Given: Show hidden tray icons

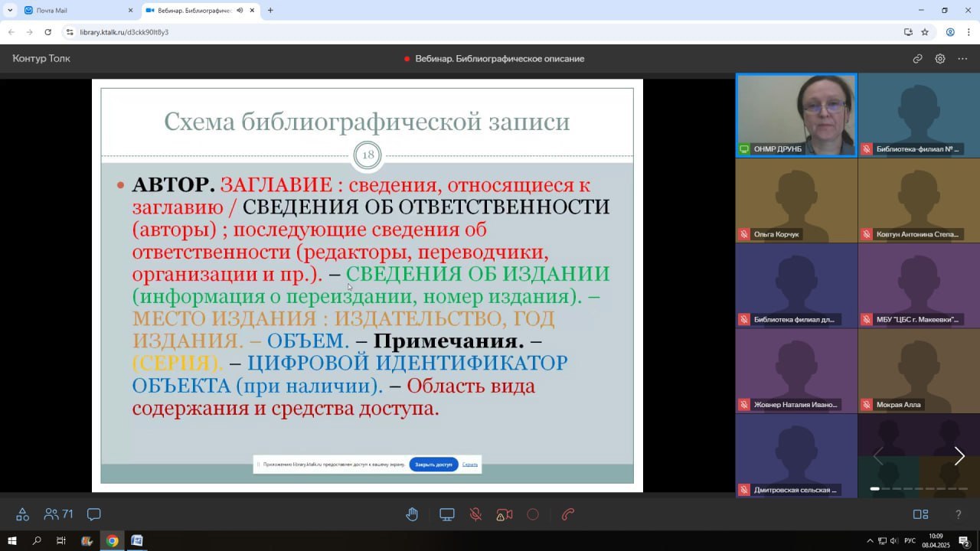Looking at the screenshot, I should pyautogui.click(x=869, y=541).
